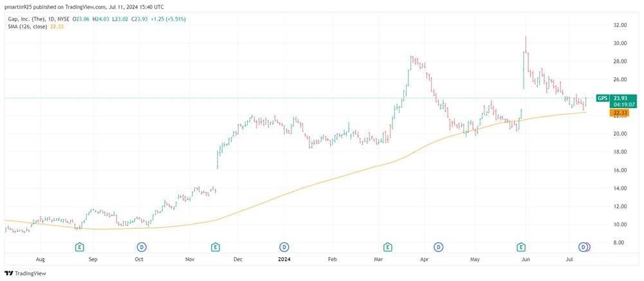Select the earnings E marker before Jun
The image size is (644, 281).
click(521, 246)
